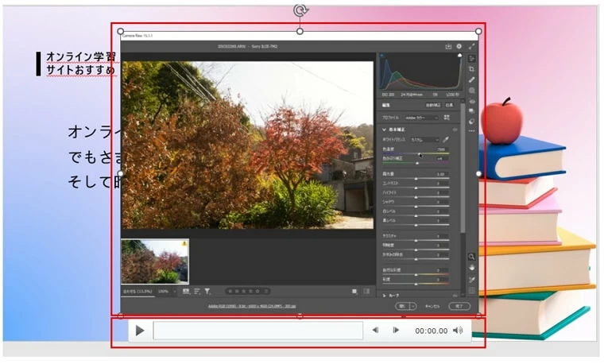Viewport: 604px width, 364px height.
Task: Step the video back one frame
Action: [x=375, y=331]
